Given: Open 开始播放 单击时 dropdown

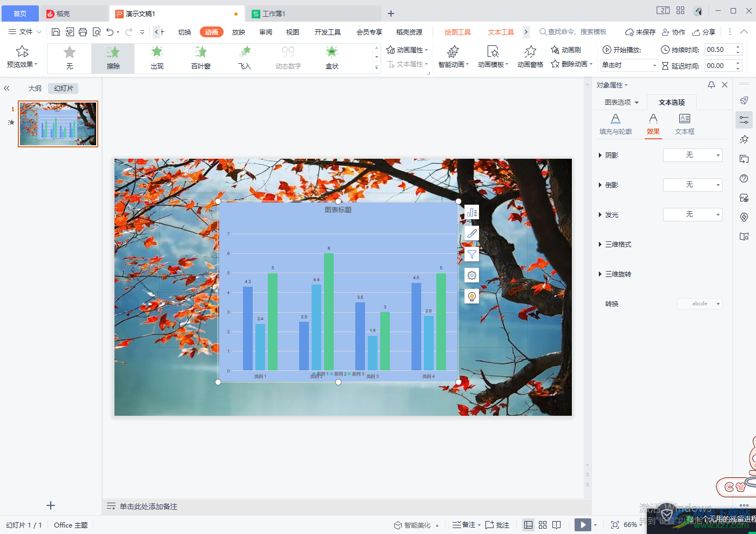Looking at the screenshot, I should 629,65.
